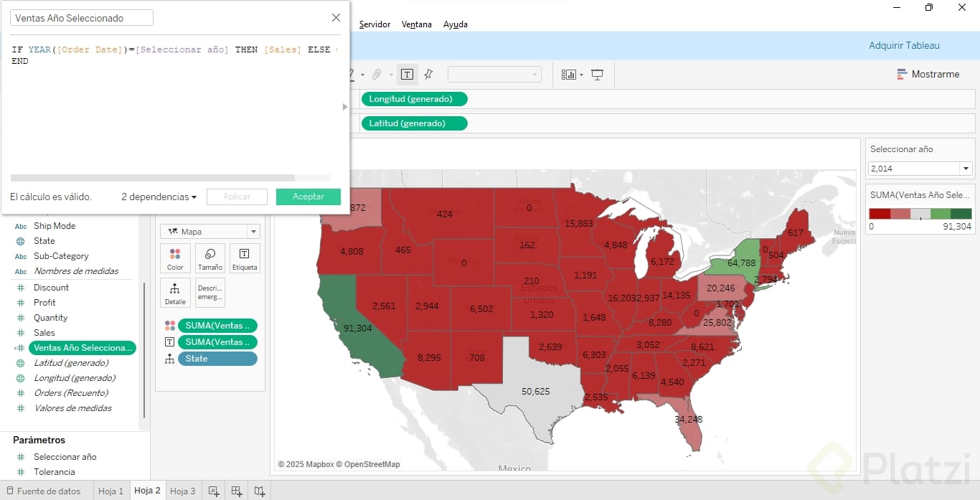Click detail icon beside State pill
This screenshot has width=980, height=500.
[169, 359]
